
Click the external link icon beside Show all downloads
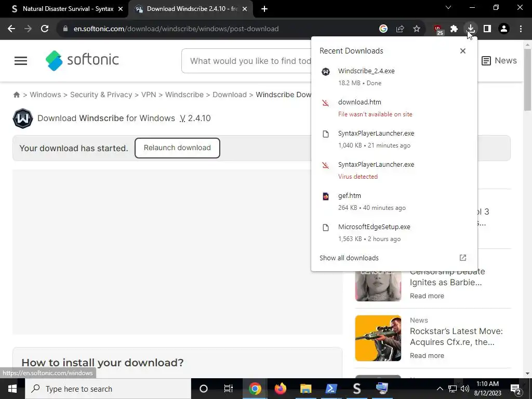tap(463, 258)
